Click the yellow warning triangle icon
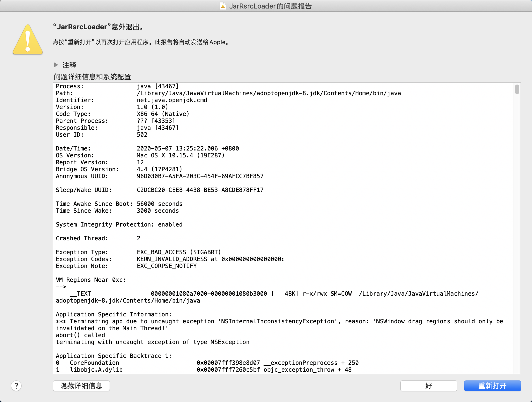Image resolution: width=532 pixels, height=402 pixels. coord(28,39)
